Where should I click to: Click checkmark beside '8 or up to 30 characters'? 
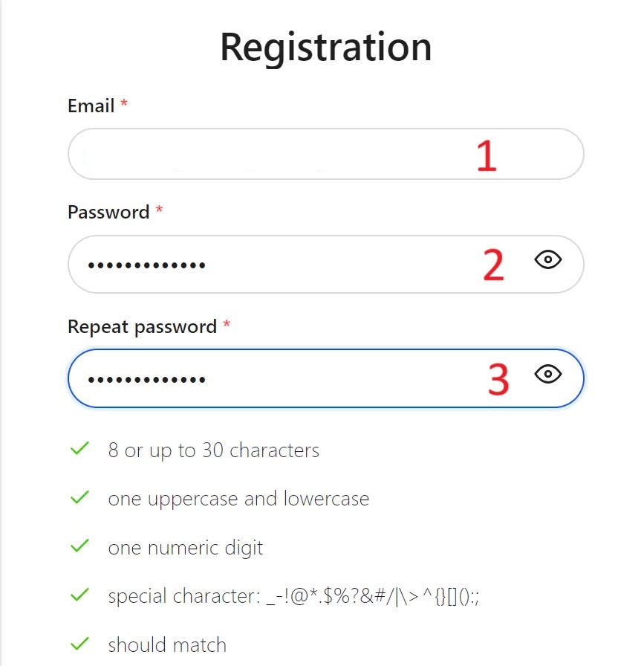[79, 449]
